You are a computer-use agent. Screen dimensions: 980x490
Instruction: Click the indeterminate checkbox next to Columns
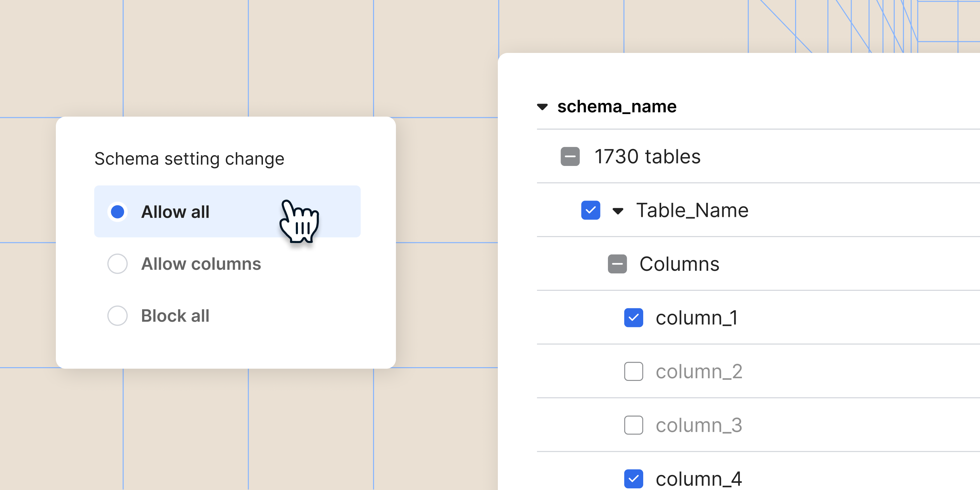click(x=617, y=264)
